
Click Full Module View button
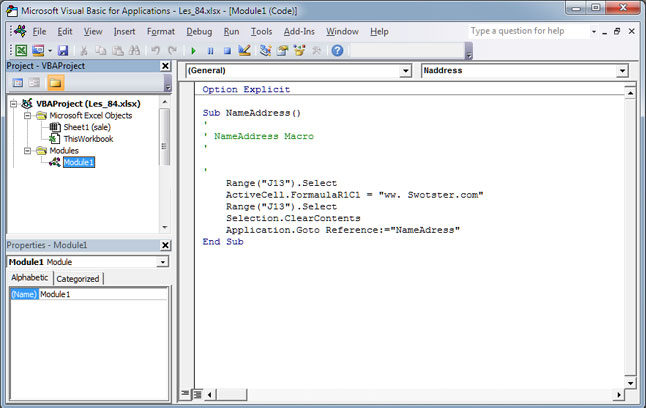pos(198,394)
